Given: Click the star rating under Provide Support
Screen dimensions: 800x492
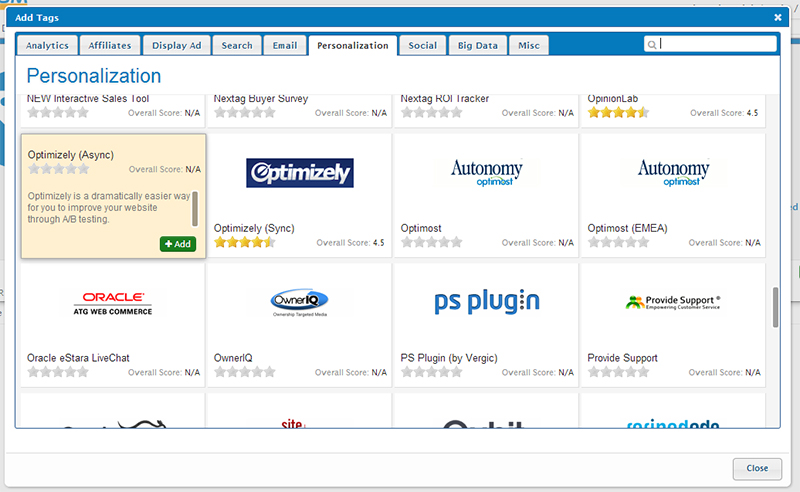Looking at the screenshot, I should (618, 372).
